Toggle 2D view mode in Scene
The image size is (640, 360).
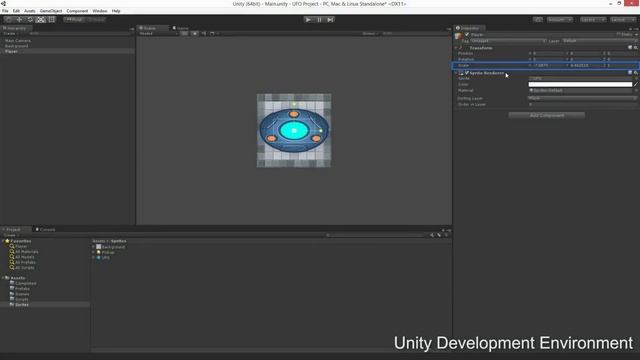[184, 33]
